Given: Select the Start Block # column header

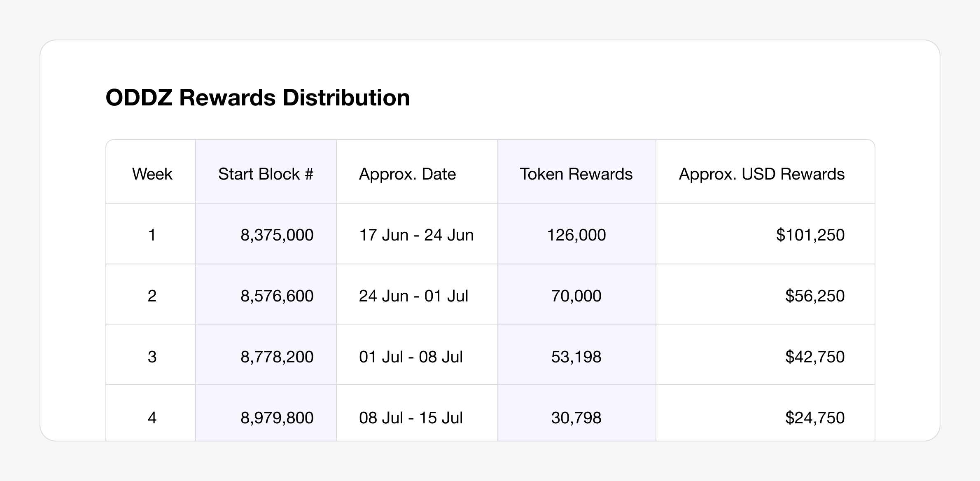Looking at the screenshot, I should [x=266, y=174].
